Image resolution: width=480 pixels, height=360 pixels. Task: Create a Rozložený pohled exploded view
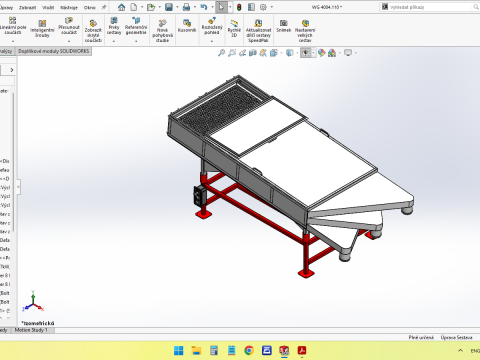[x=212, y=26]
